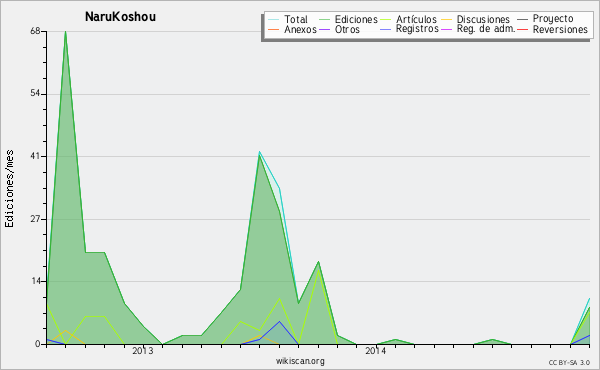Select the Total legend entry
Viewport: 600px width, 370px height.
[x=296, y=19]
